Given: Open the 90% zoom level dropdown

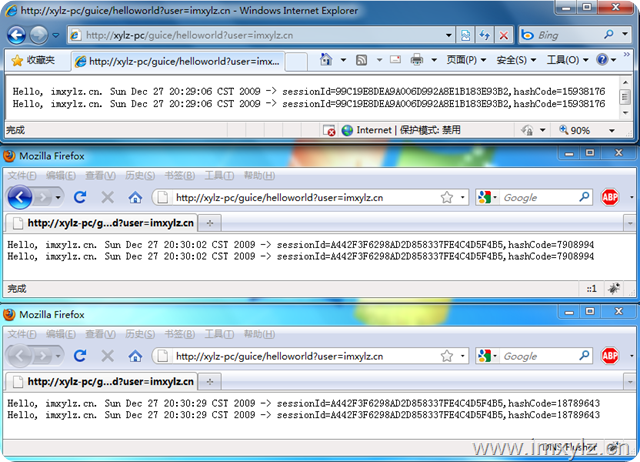Looking at the screenshot, I should pos(612,131).
